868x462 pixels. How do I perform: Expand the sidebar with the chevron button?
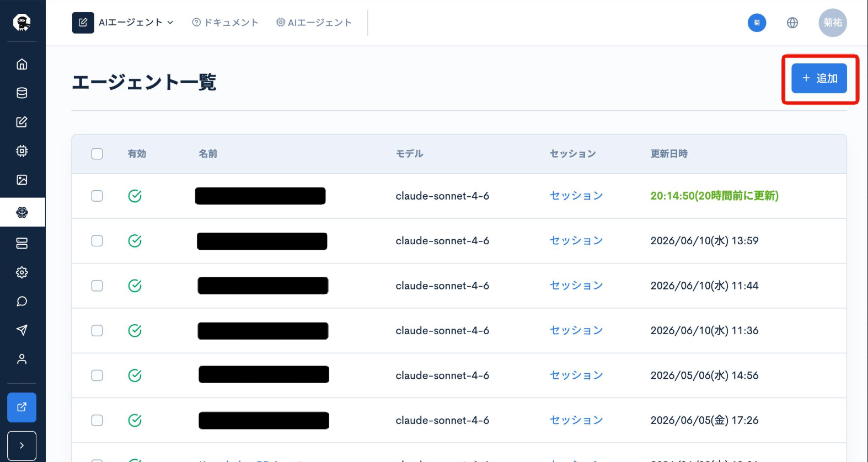pos(22,445)
